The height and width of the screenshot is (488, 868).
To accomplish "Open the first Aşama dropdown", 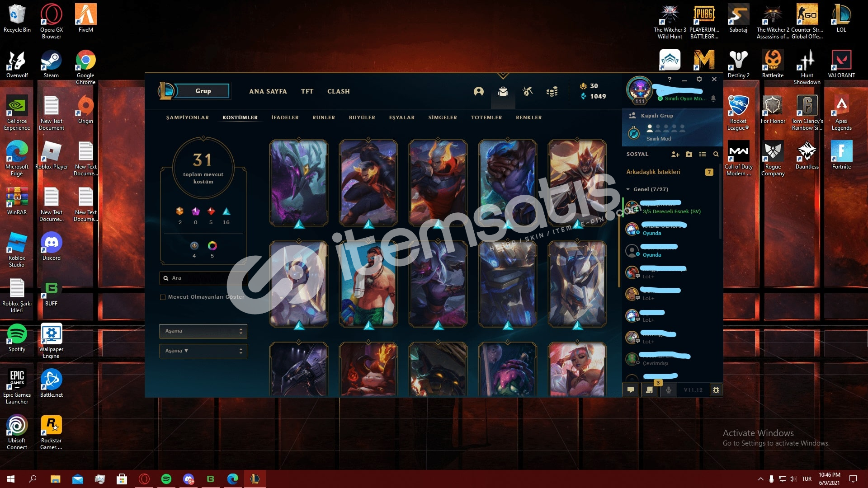I will pos(203,331).
